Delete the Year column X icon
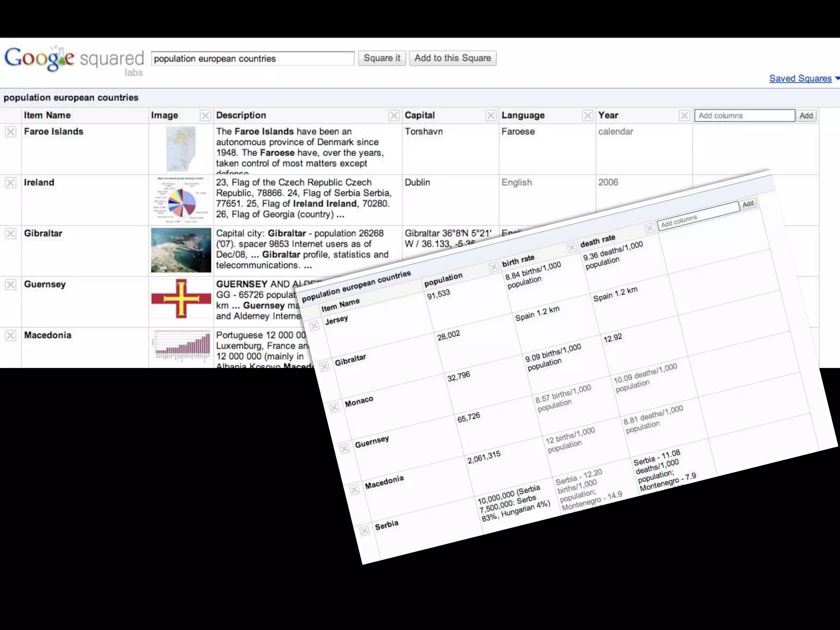840x630 pixels. [x=684, y=116]
